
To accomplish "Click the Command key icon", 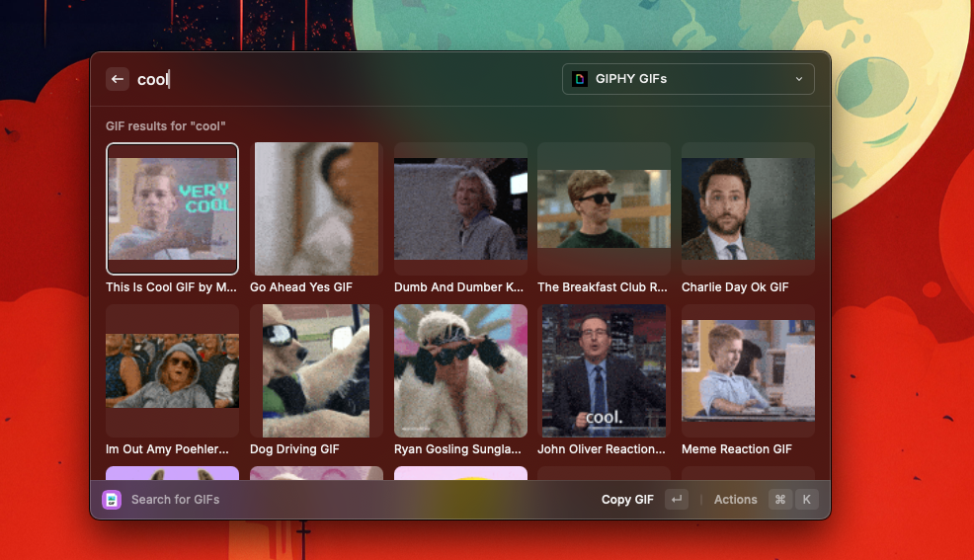I will [779, 500].
